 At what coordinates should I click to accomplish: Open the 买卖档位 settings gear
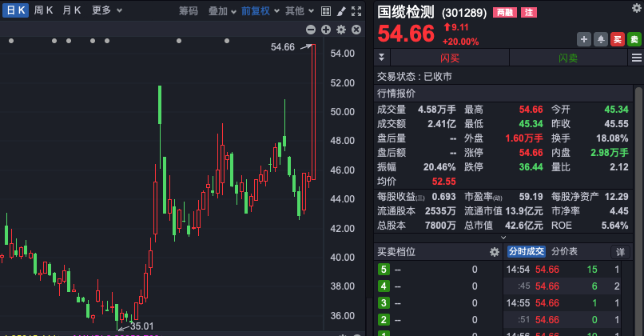[494, 252]
